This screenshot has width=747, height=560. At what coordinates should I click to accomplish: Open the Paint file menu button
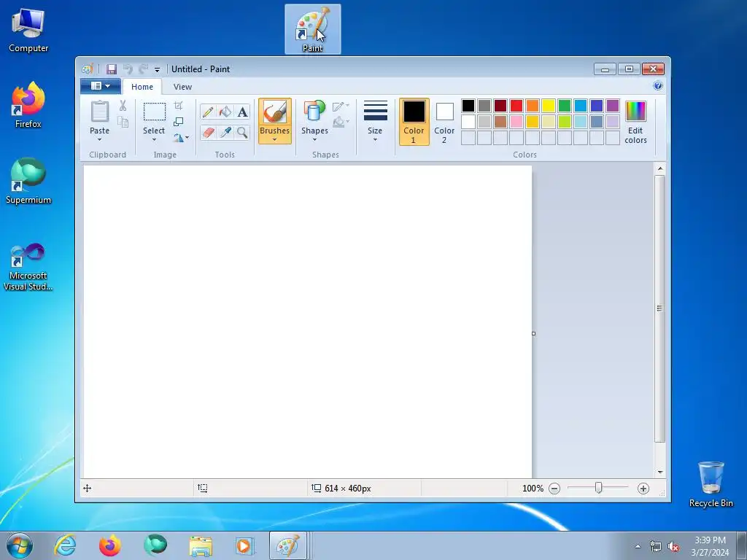[100, 86]
